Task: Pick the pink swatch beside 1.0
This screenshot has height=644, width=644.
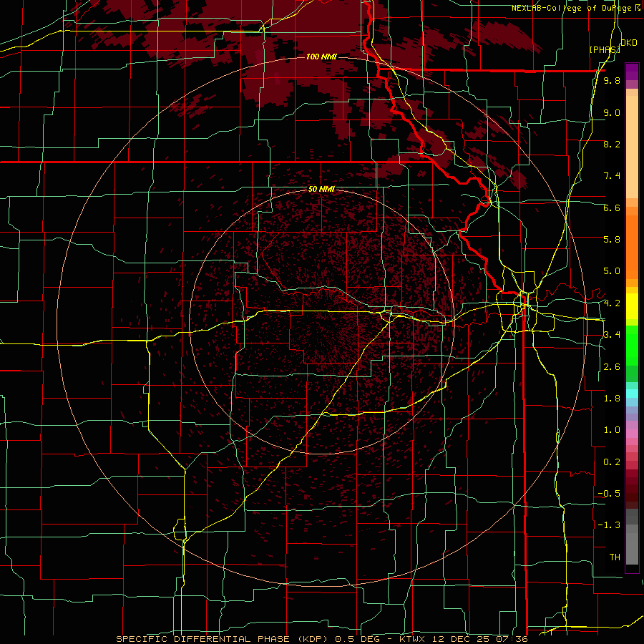Action: coord(632,433)
